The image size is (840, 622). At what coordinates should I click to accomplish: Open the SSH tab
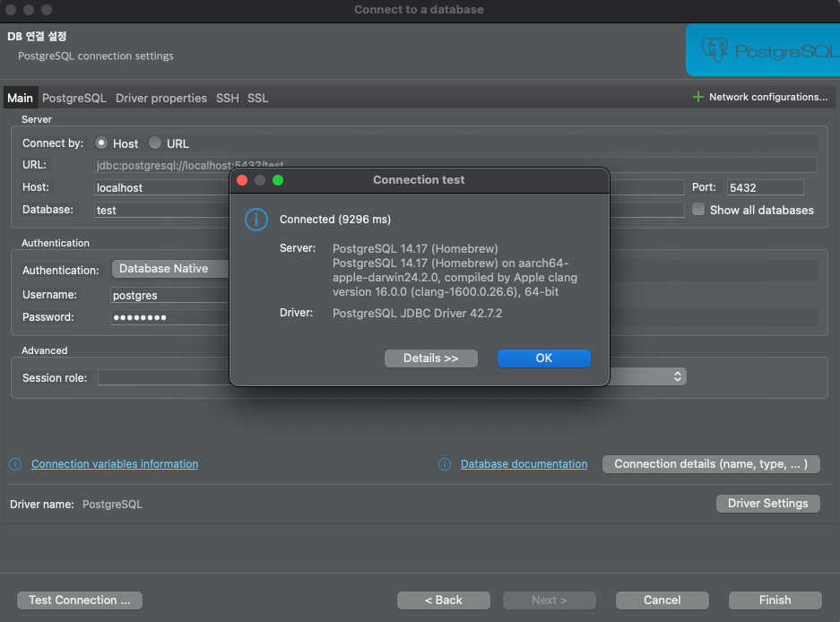tap(227, 98)
